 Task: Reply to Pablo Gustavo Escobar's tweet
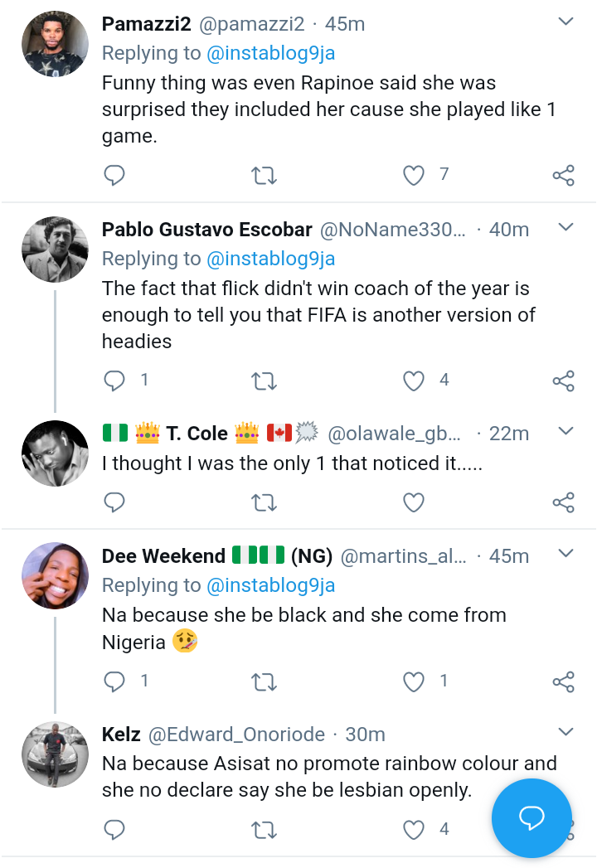(114, 381)
